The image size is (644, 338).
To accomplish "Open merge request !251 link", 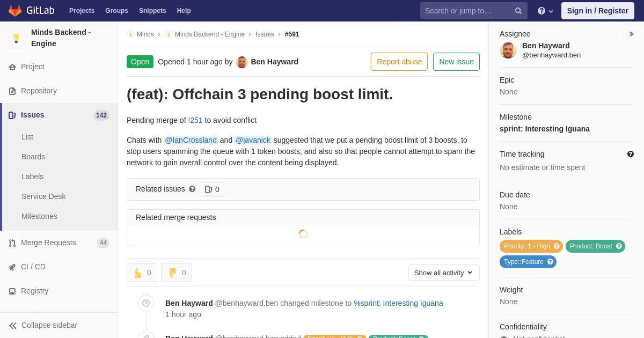I will tap(195, 120).
